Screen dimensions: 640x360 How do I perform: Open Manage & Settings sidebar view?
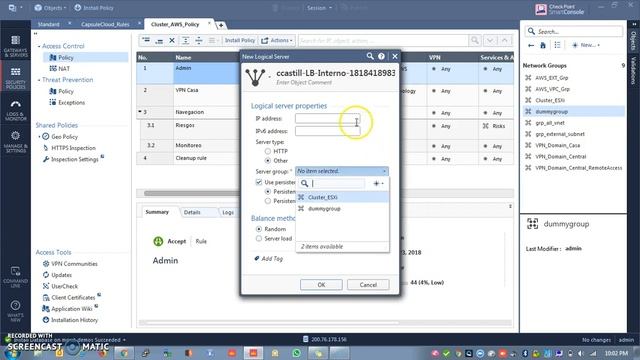coord(16,142)
